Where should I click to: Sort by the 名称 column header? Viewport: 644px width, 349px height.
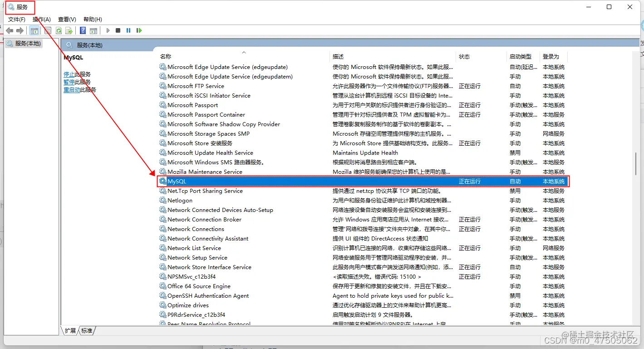tap(243, 57)
